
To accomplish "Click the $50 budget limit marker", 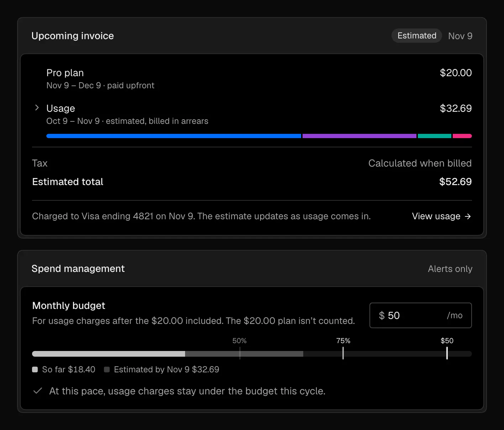I will point(447,353).
